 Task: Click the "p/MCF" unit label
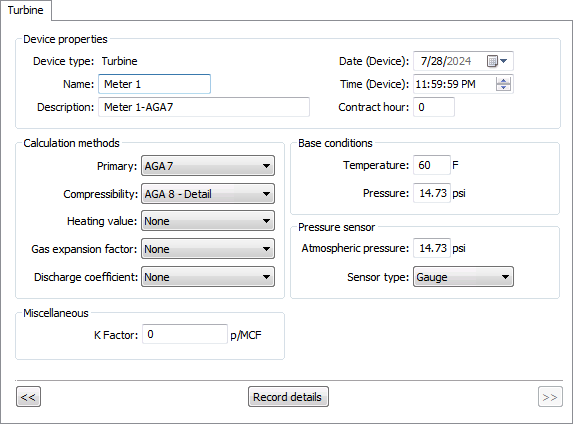[x=246, y=335]
